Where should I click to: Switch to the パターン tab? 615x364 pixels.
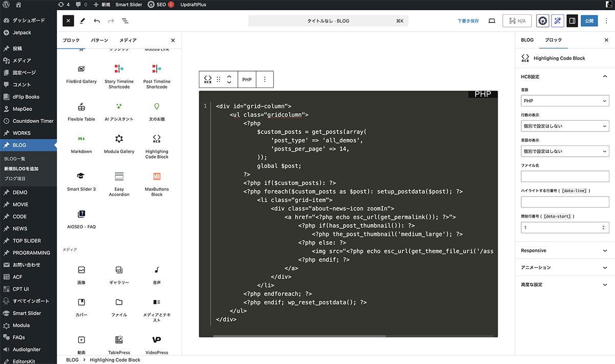click(99, 40)
